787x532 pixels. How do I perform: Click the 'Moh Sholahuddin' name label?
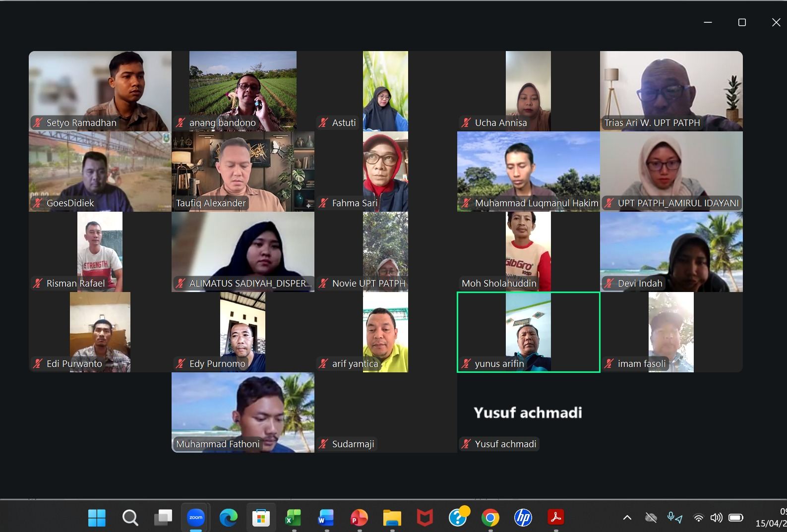499,283
